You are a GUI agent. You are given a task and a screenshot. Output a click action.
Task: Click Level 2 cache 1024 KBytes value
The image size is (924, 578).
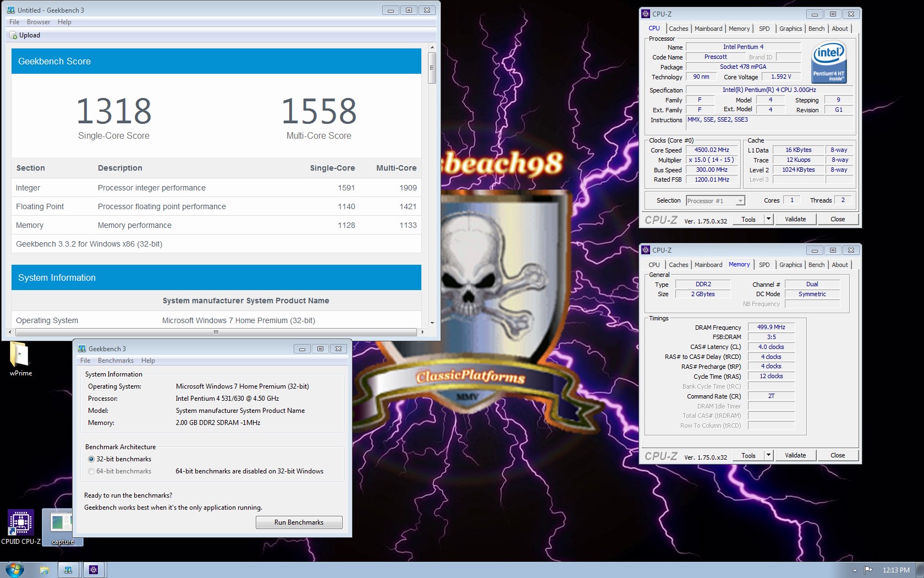[799, 170]
